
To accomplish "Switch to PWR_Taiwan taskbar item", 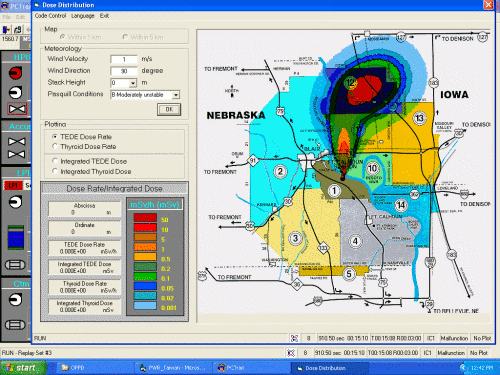I will (x=173, y=368).
